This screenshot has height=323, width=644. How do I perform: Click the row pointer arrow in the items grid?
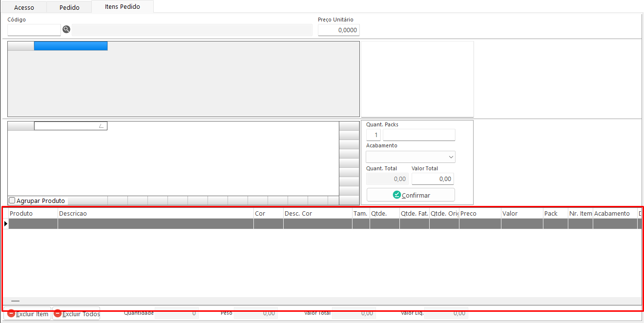pos(6,223)
